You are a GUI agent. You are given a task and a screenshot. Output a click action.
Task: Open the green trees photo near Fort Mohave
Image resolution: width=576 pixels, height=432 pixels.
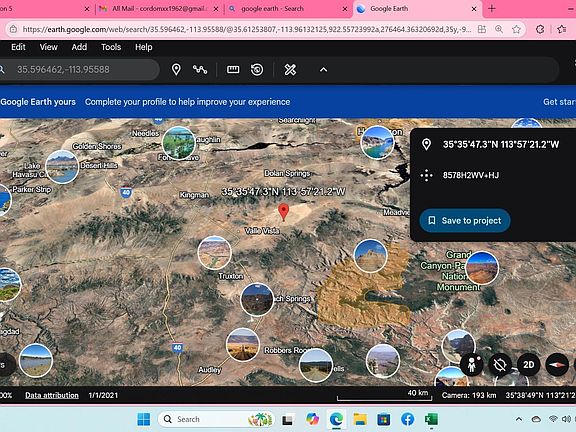[179, 143]
